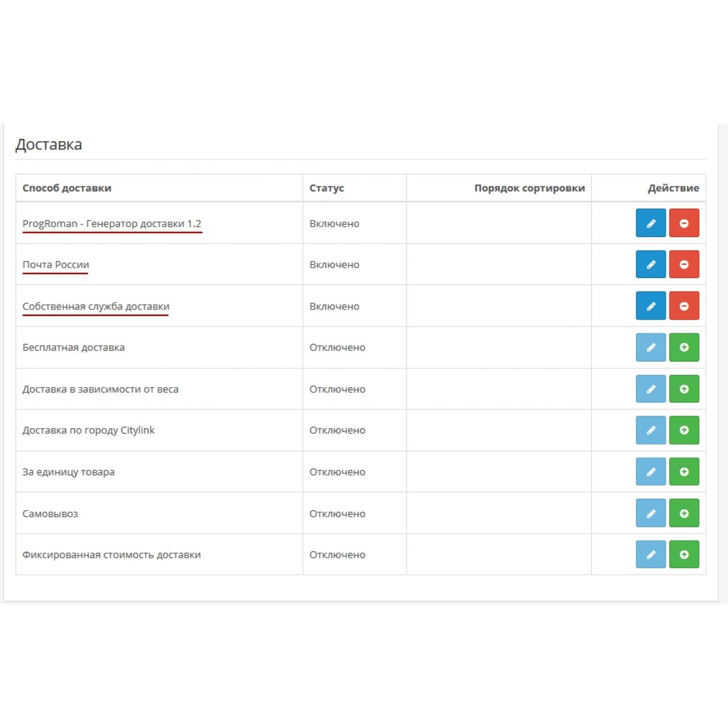Uninstall ProgRoman Генератор доставки 1.2 module
This screenshot has height=728, width=728.
click(x=684, y=223)
